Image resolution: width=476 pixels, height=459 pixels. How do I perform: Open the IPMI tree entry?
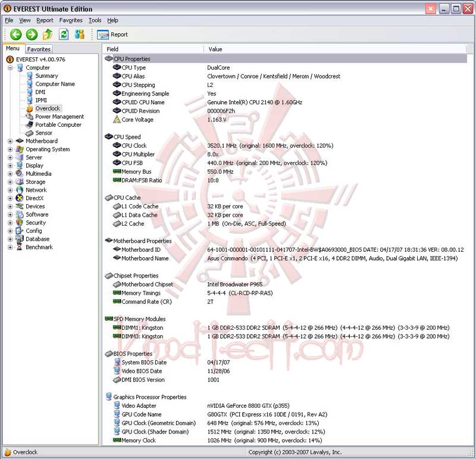(x=41, y=100)
